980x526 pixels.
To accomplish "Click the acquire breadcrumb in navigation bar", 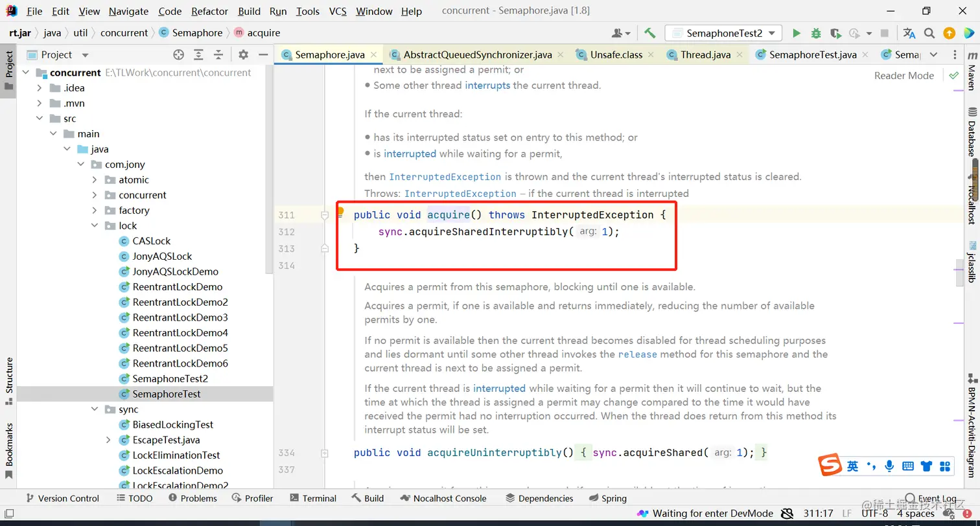I will pyautogui.click(x=257, y=33).
